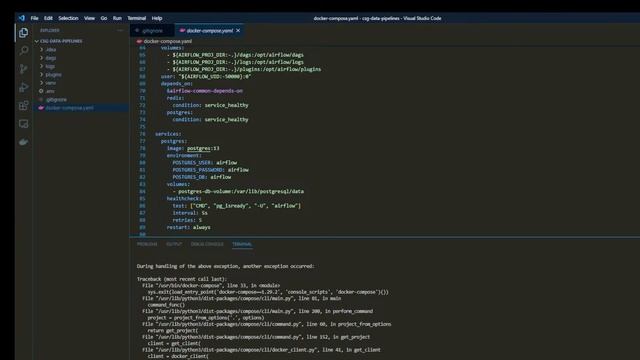Screen dimensions: 640x360
Task: Click 'POSTGRES_DB: airflow' line in editor
Action: coord(202,177)
